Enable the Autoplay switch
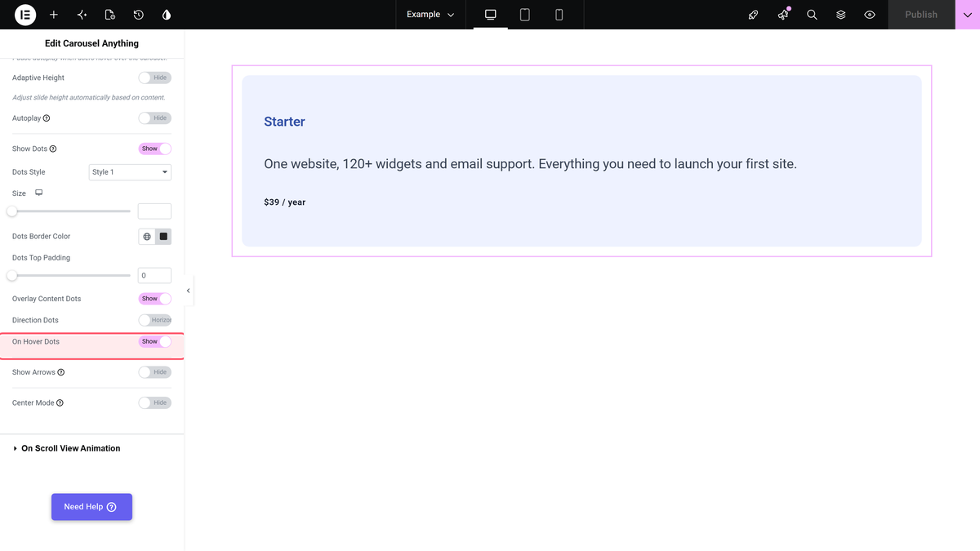 154,118
